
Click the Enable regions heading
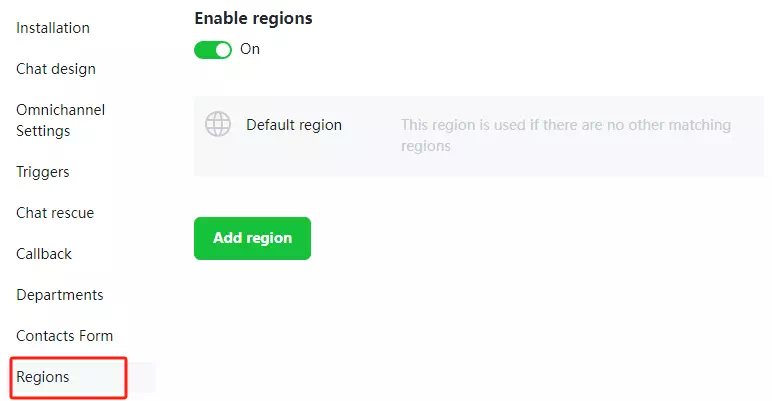pos(253,18)
